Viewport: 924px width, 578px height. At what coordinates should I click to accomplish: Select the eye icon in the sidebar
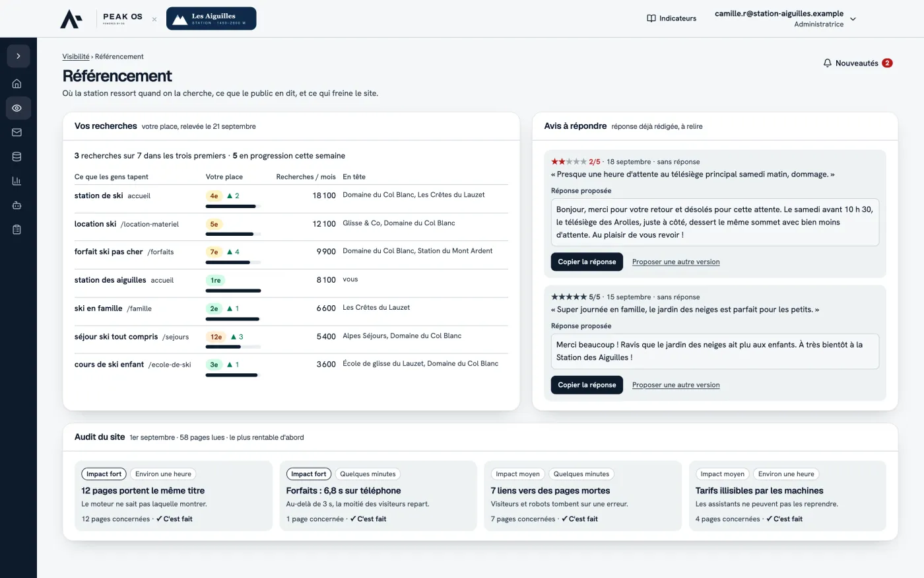[17, 108]
